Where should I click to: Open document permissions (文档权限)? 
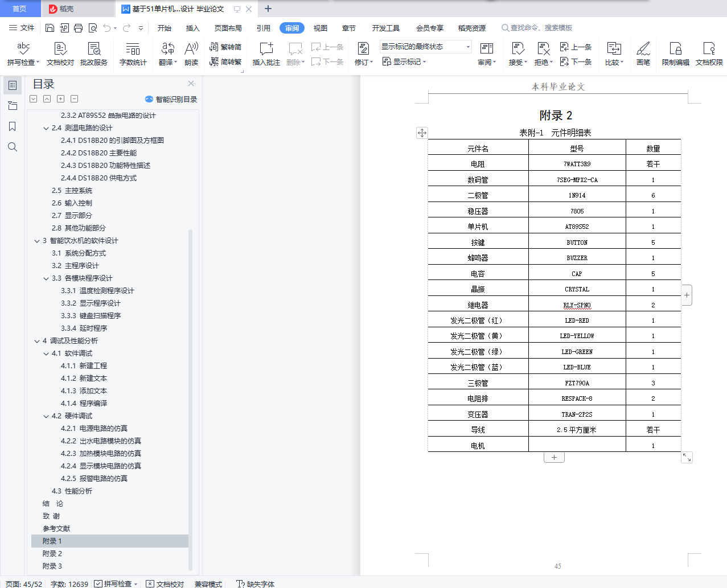pos(709,54)
